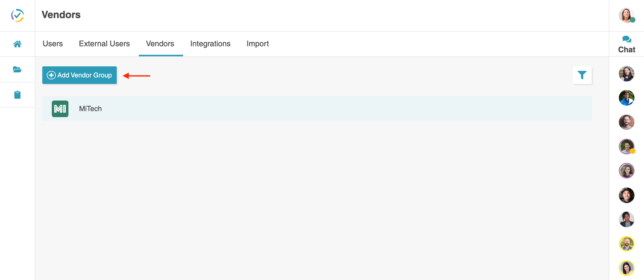Click first chat contact avatar below Chat

point(626,74)
